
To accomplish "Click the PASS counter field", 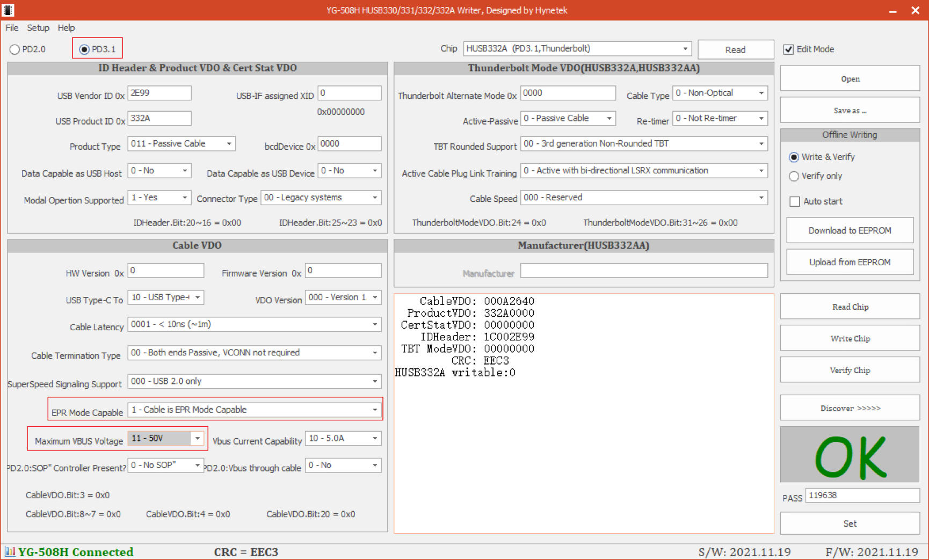I will click(862, 496).
